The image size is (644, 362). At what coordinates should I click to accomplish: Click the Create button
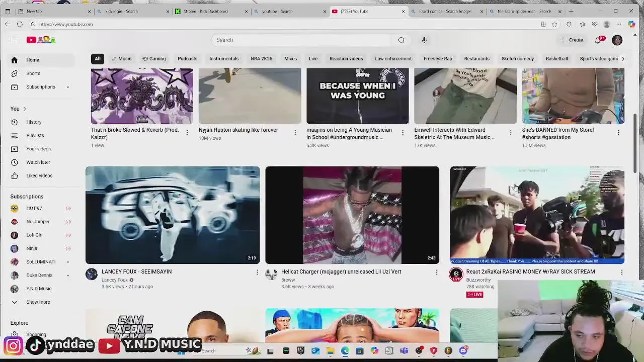coord(572,40)
